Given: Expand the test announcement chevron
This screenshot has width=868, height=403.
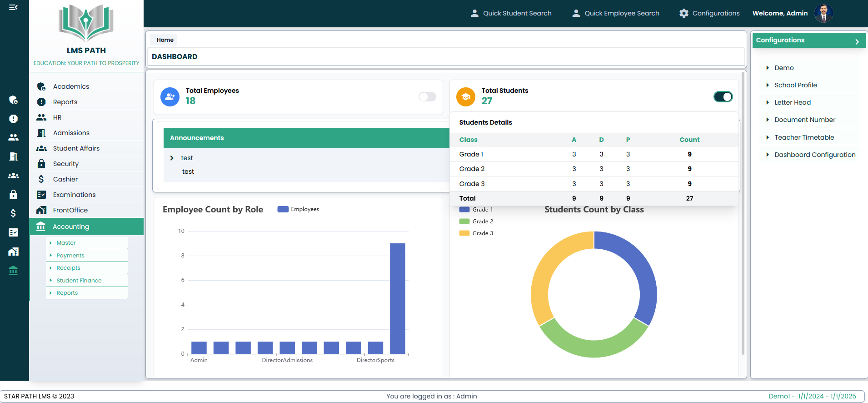Looking at the screenshot, I should [x=172, y=158].
